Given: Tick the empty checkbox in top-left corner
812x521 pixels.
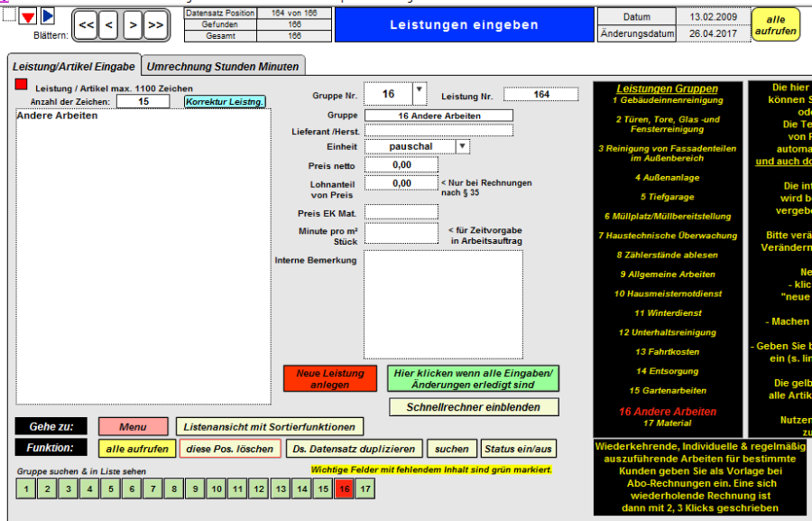Looking at the screenshot, I should pos(8,14).
